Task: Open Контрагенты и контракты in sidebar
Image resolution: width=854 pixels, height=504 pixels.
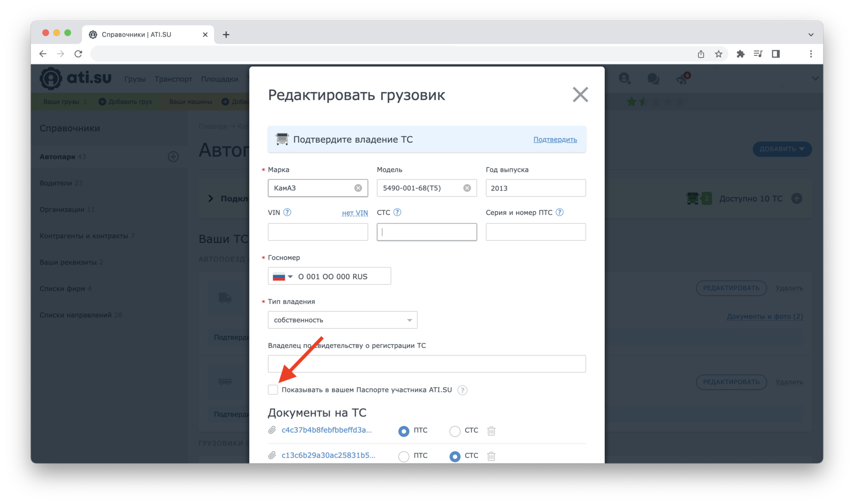Action: tap(87, 236)
